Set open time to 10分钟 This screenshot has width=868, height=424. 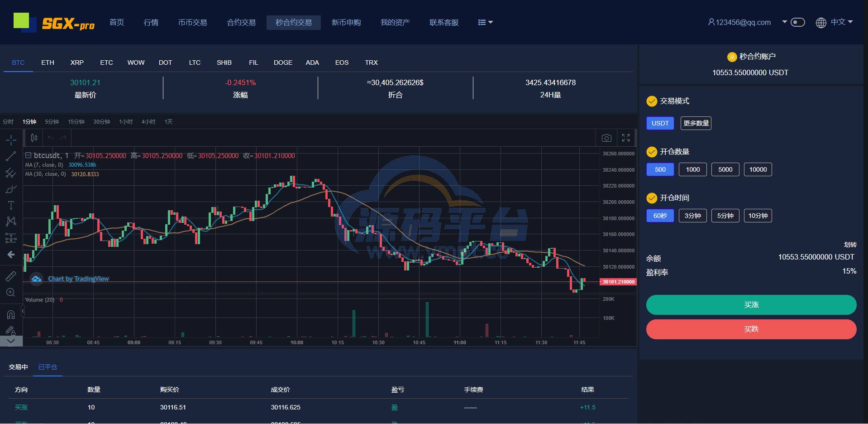(758, 216)
